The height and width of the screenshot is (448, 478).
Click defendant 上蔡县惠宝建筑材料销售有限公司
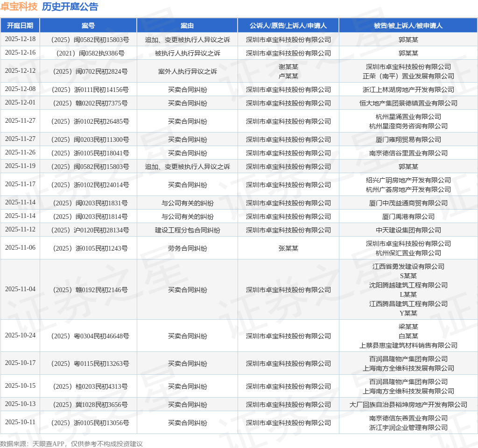408,346
